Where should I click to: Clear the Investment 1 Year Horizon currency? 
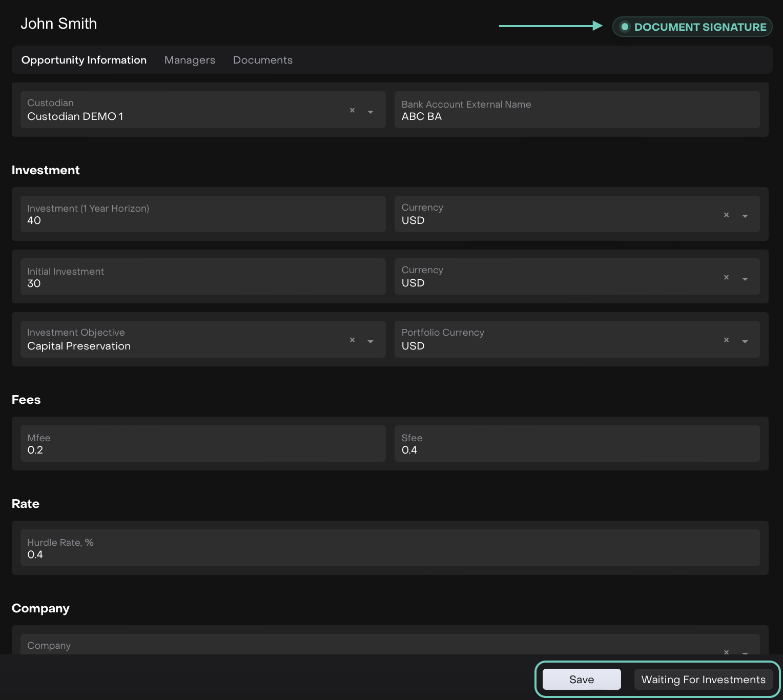[x=726, y=215]
